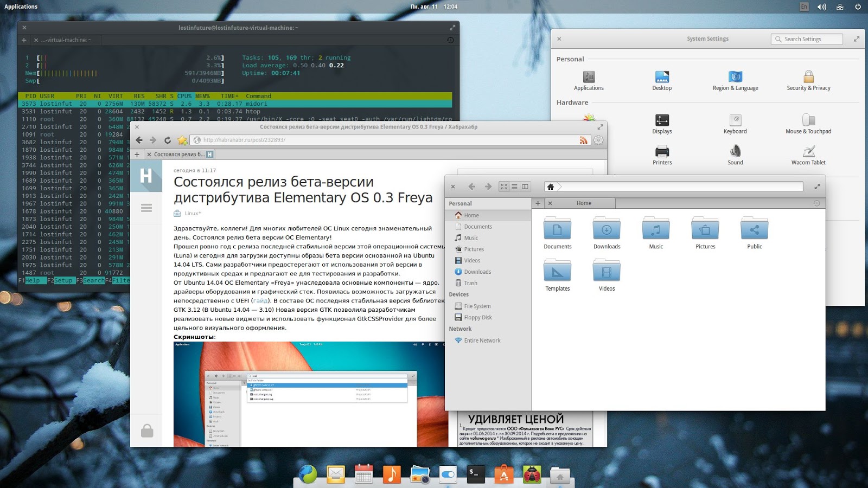Click the гайд link in article
This screenshot has width=868, height=488.
click(x=260, y=300)
